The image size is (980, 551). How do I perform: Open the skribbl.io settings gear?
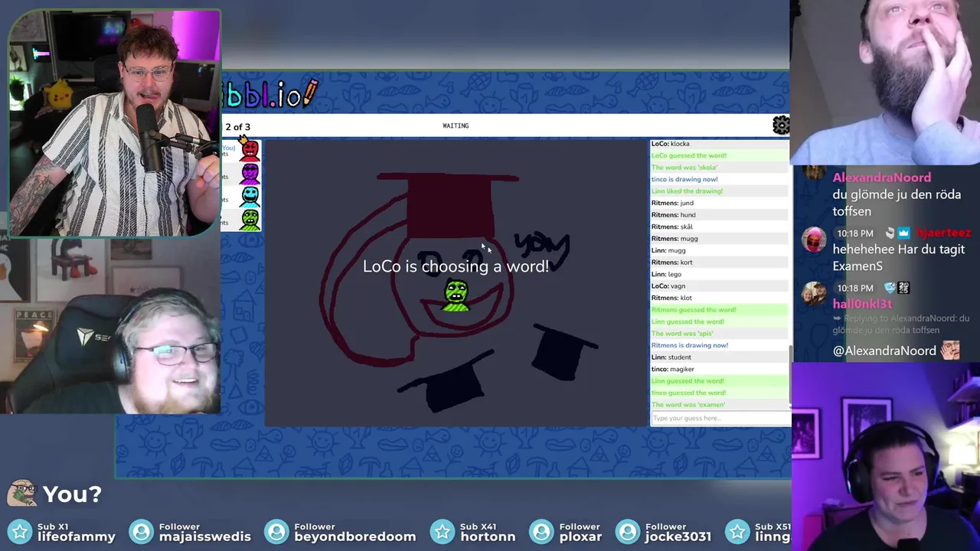click(x=781, y=126)
